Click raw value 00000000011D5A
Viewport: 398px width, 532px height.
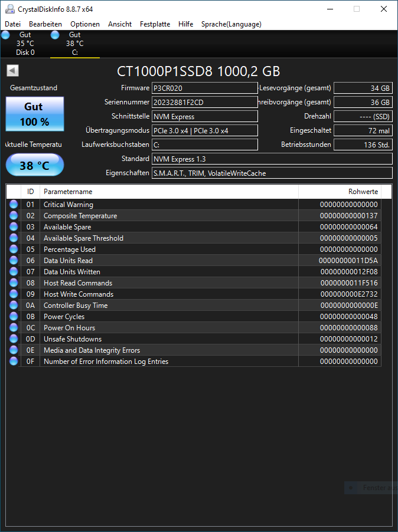(x=348, y=261)
